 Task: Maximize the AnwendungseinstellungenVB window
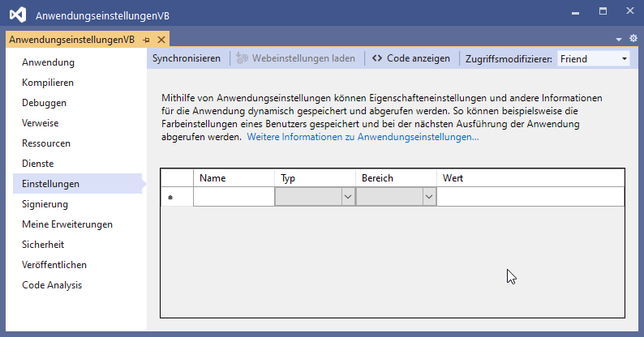pyautogui.click(x=603, y=11)
